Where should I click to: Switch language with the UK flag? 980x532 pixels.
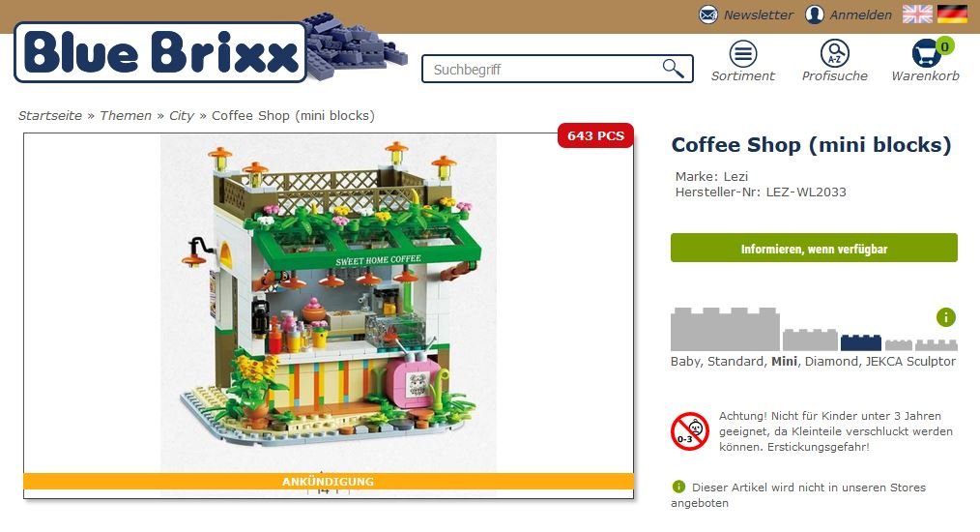pyautogui.click(x=917, y=14)
